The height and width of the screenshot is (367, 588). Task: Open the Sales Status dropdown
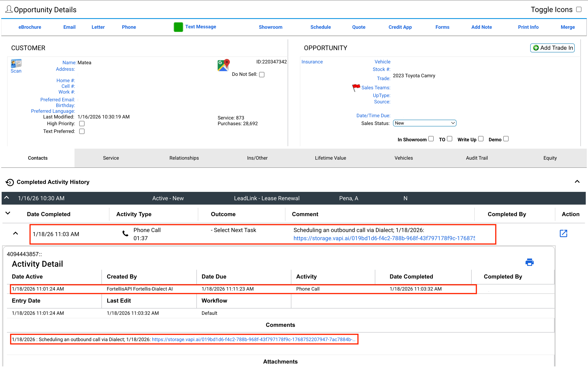tap(424, 123)
